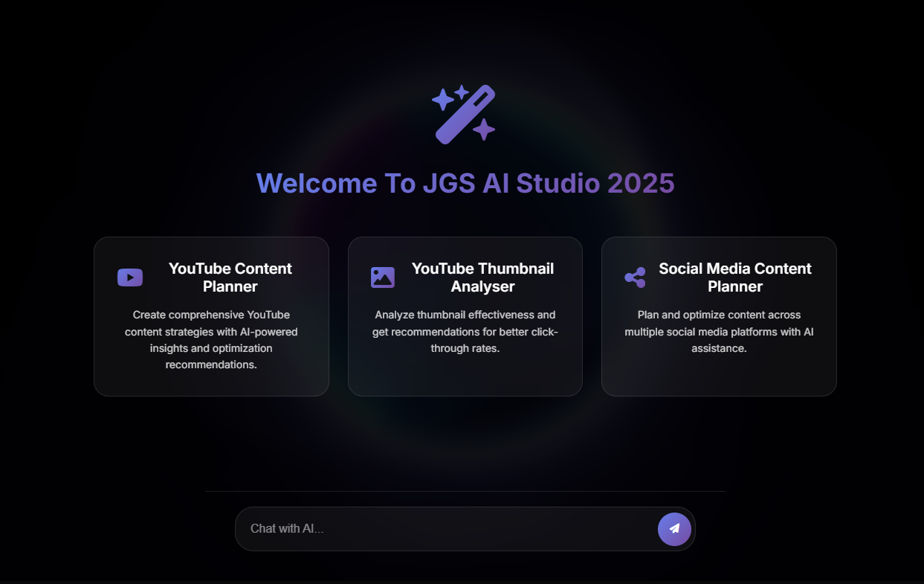Click inside the chat box placeholder text
Image resolution: width=924 pixels, height=584 pixels.
click(288, 529)
